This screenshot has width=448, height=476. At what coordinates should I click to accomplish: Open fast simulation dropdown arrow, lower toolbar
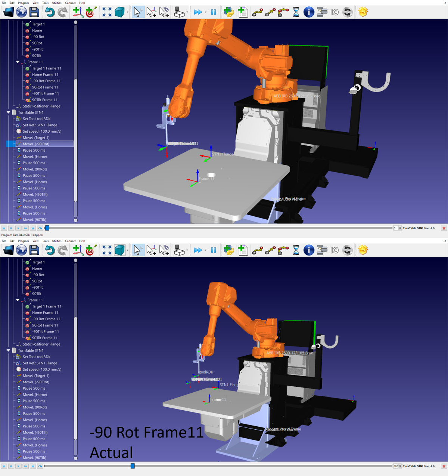205,250
